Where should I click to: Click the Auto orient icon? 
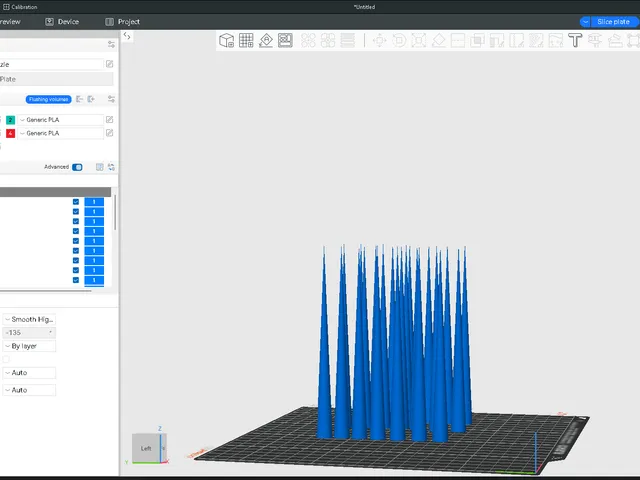point(266,40)
